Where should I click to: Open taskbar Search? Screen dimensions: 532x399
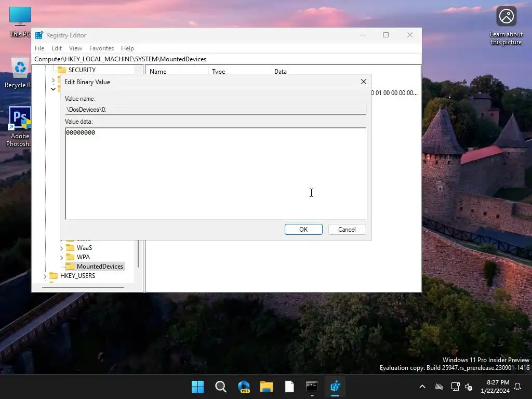[x=220, y=387]
